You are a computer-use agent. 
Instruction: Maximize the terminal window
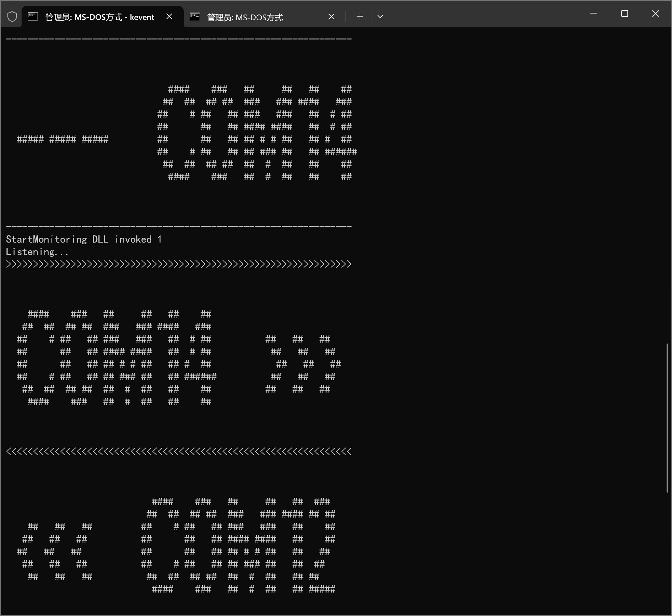pyautogui.click(x=625, y=14)
